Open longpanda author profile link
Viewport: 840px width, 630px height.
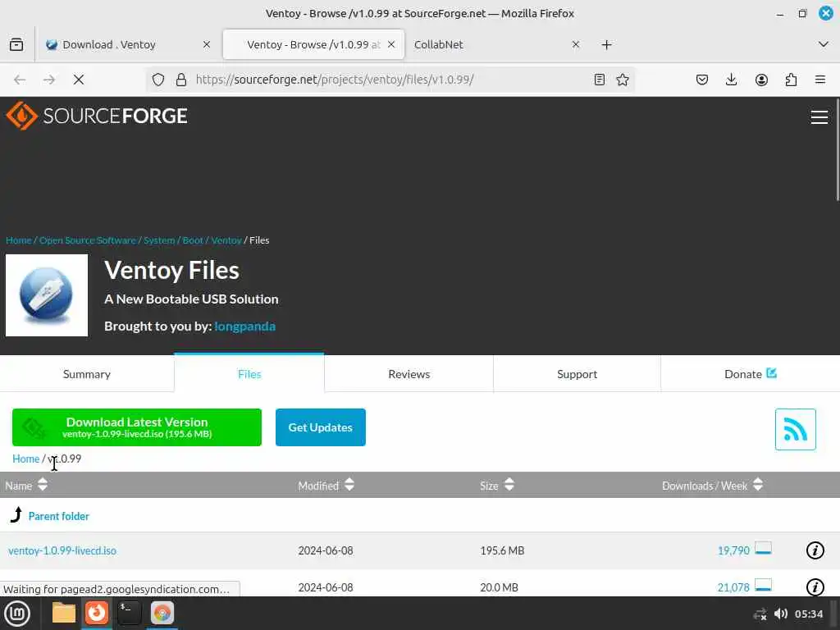click(244, 326)
